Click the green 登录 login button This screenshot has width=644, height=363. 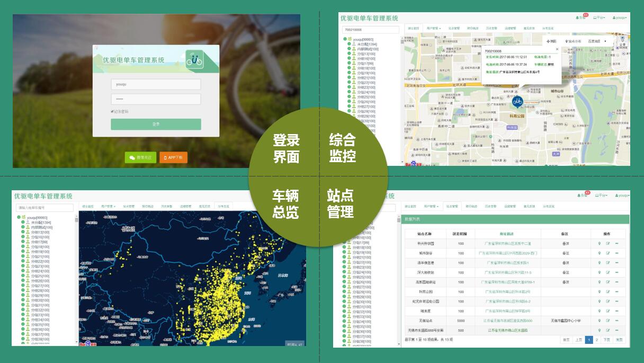(156, 124)
